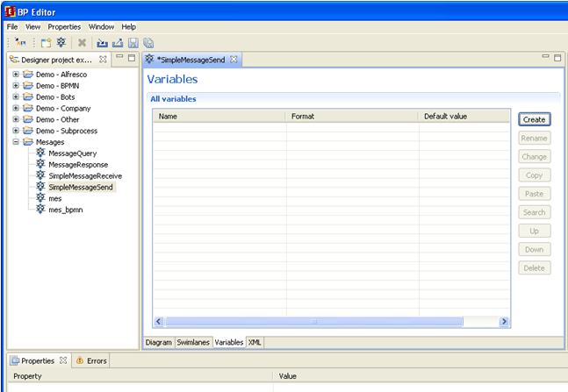Close the SimpleMessageSend editor tab

click(x=234, y=60)
